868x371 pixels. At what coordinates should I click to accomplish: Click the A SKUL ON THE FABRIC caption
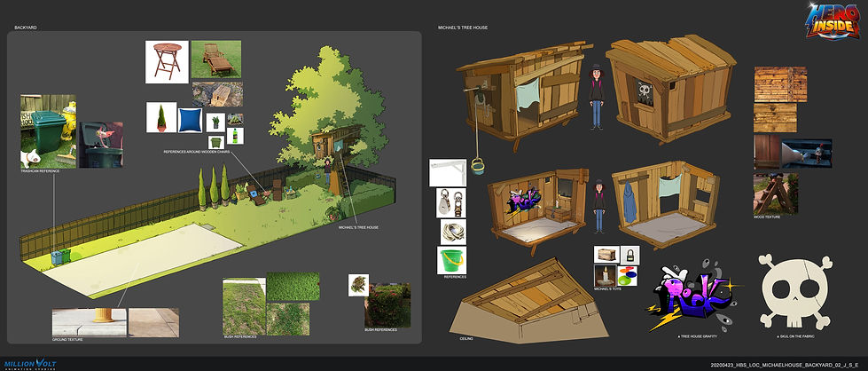click(x=795, y=336)
